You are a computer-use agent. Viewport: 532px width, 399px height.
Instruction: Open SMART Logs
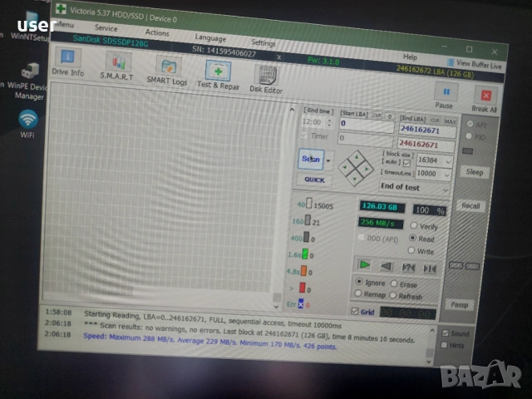click(x=167, y=70)
